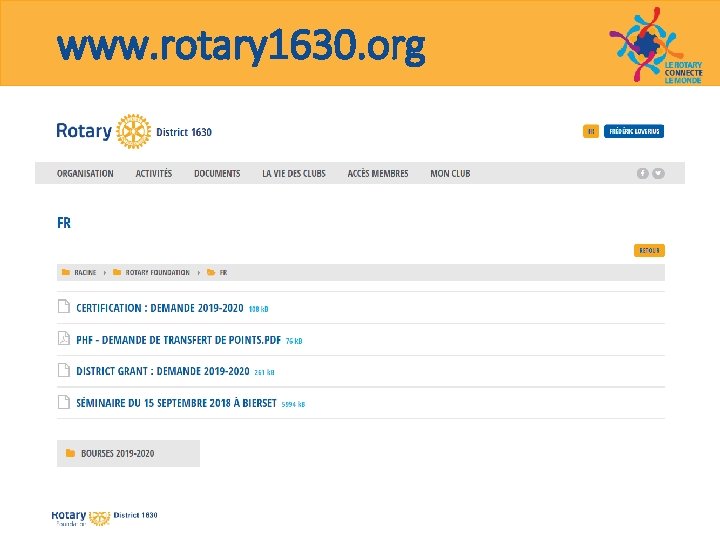Click the Rotary wordmark in the header
The height and width of the screenshot is (540, 720).
[x=84, y=131]
